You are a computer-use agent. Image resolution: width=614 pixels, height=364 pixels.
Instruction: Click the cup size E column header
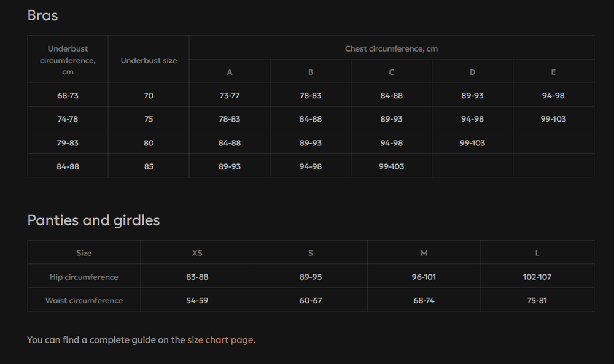tap(553, 72)
